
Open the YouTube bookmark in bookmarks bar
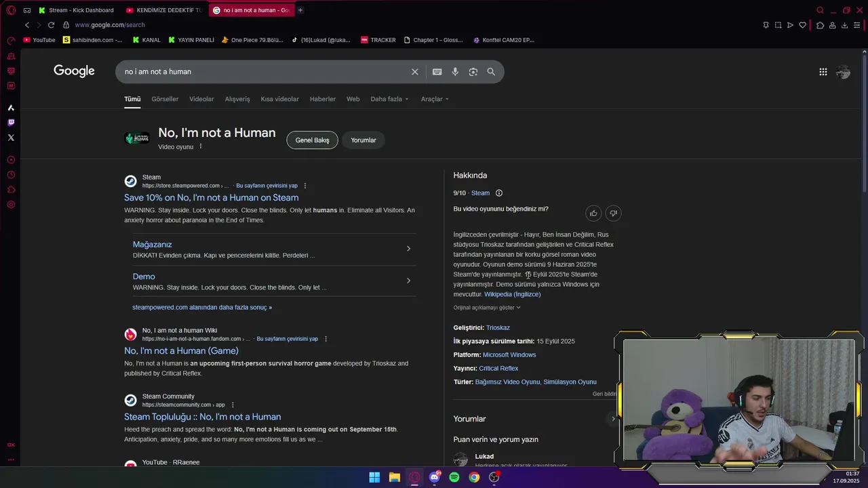39,40
